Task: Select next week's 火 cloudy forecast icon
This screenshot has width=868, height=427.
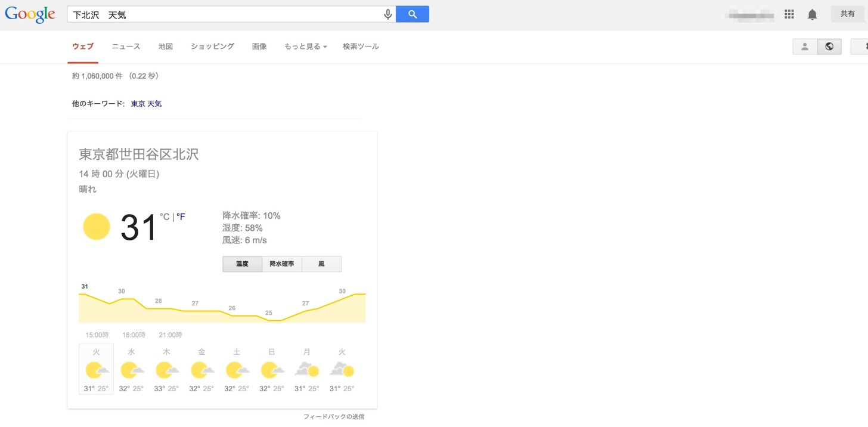Action: [342, 369]
